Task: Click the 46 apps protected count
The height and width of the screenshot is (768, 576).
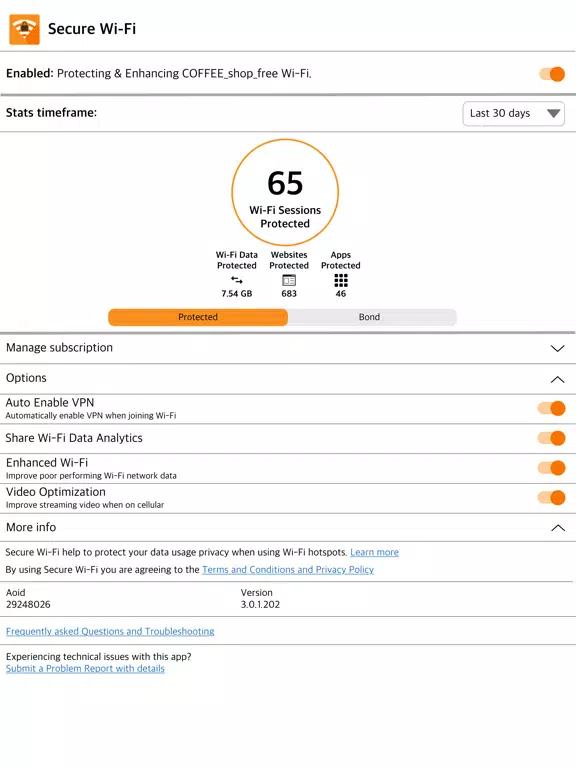Action: (341, 293)
